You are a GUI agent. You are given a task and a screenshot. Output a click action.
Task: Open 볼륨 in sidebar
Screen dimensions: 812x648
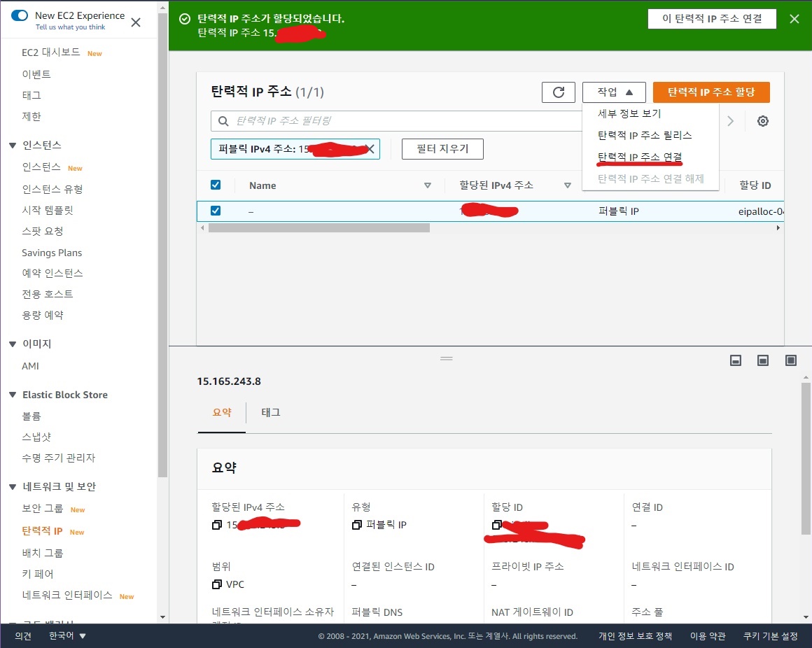point(31,416)
